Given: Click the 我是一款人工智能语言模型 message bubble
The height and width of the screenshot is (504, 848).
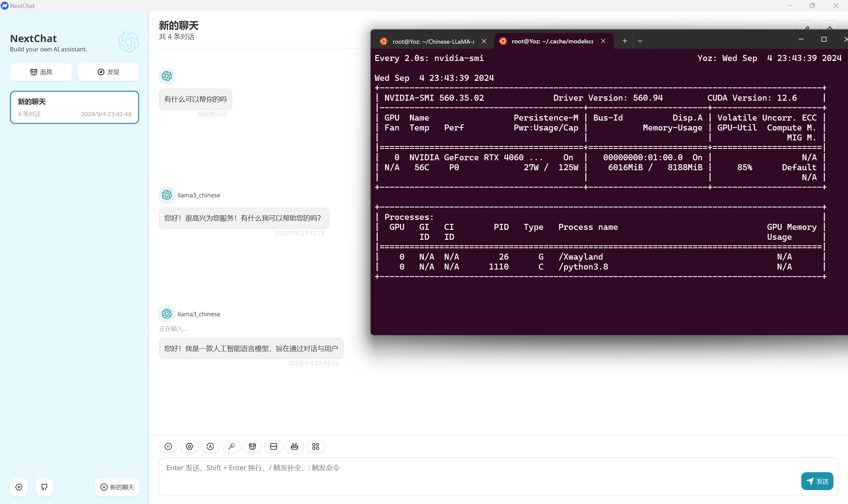Looking at the screenshot, I should [x=251, y=348].
